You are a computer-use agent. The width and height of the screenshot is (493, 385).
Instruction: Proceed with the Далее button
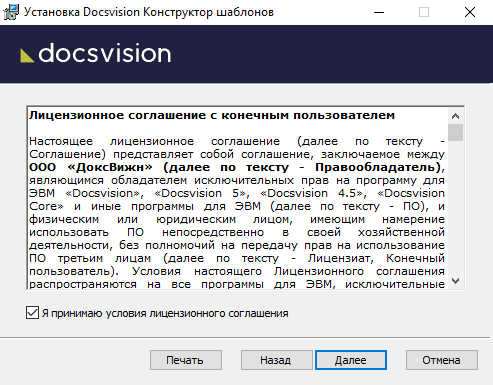click(351, 360)
